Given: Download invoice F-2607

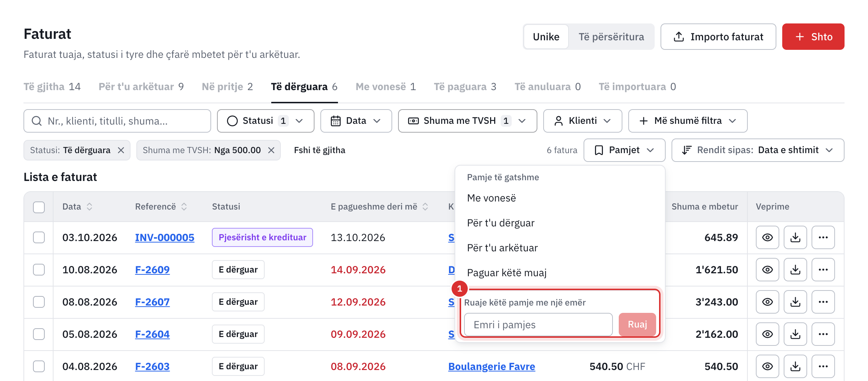Looking at the screenshot, I should coord(795,302).
